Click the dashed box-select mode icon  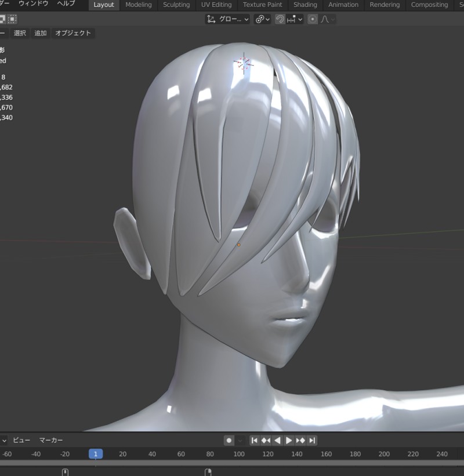pos(12,19)
